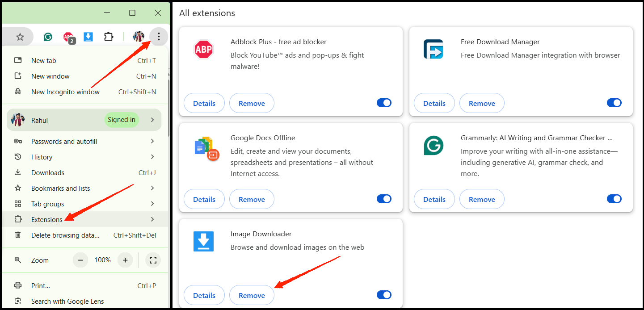The width and height of the screenshot is (644, 310).
Task: Bookmark the page with the star icon
Action: tap(20, 37)
